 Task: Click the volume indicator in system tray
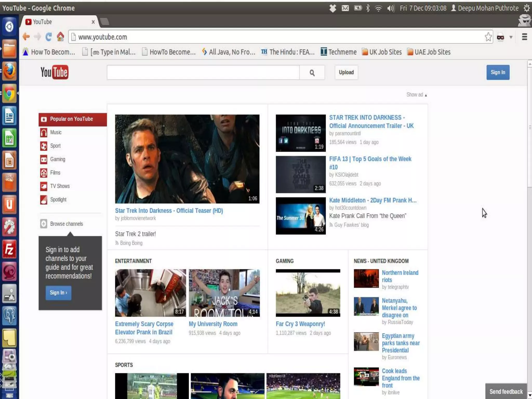click(390, 8)
